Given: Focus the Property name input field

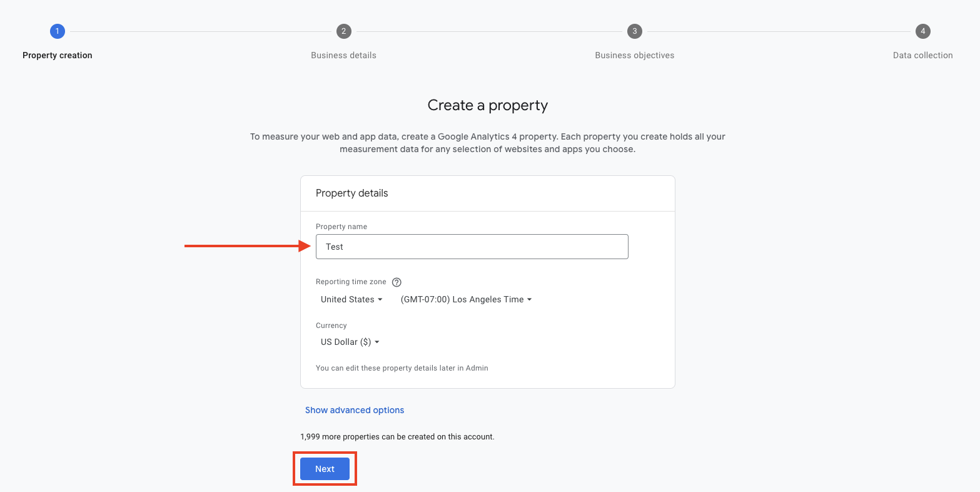Looking at the screenshot, I should pos(472,247).
